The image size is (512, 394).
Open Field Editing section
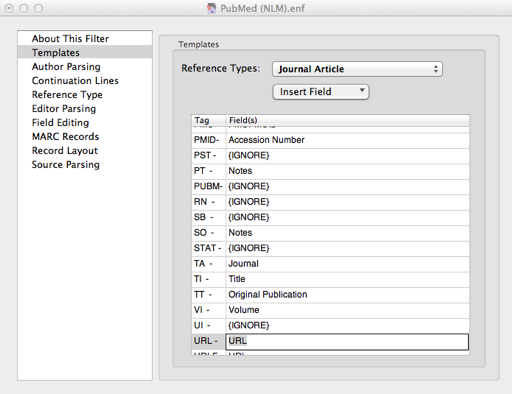85,122
